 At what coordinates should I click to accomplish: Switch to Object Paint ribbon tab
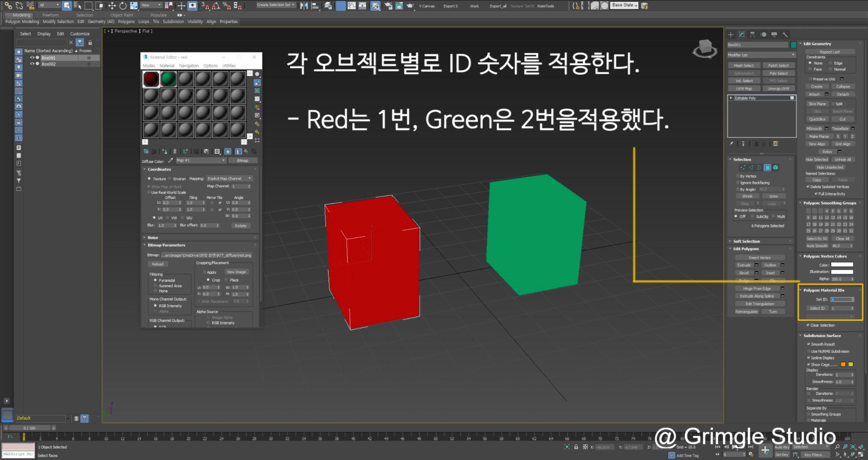(x=122, y=15)
